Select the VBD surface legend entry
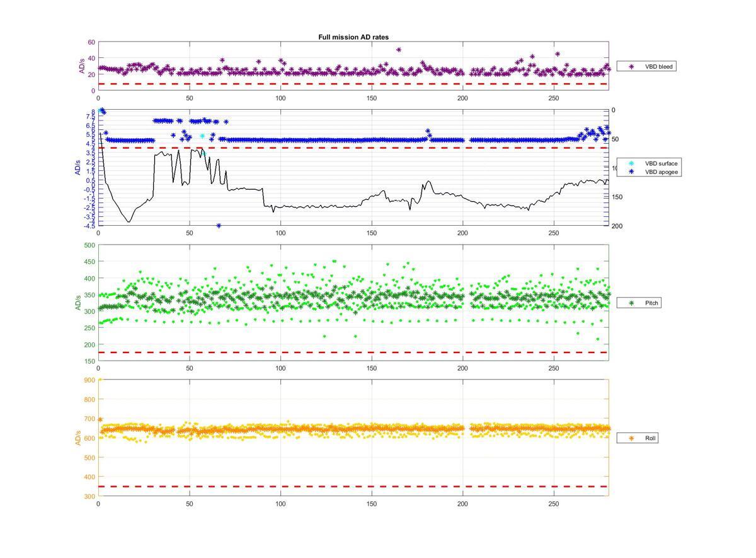756x558 pixels. 650,163
